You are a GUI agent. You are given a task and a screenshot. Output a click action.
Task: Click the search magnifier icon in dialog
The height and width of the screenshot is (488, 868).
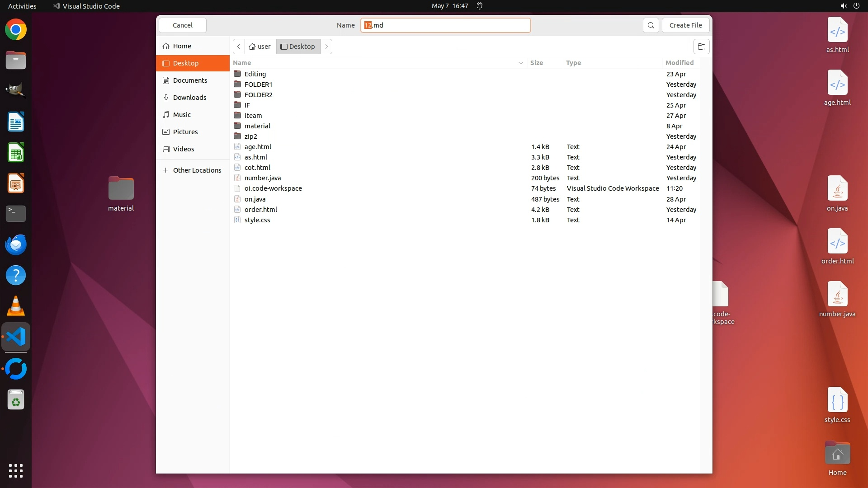(651, 25)
